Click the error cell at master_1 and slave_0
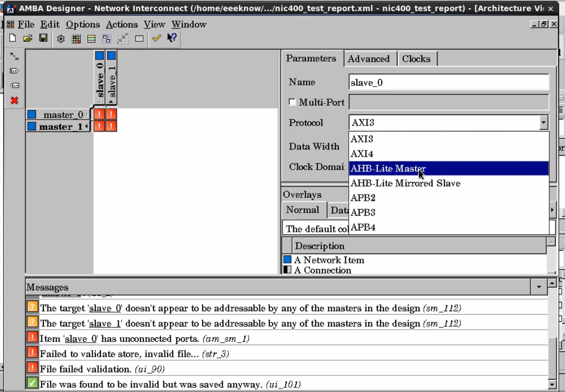 pos(99,126)
